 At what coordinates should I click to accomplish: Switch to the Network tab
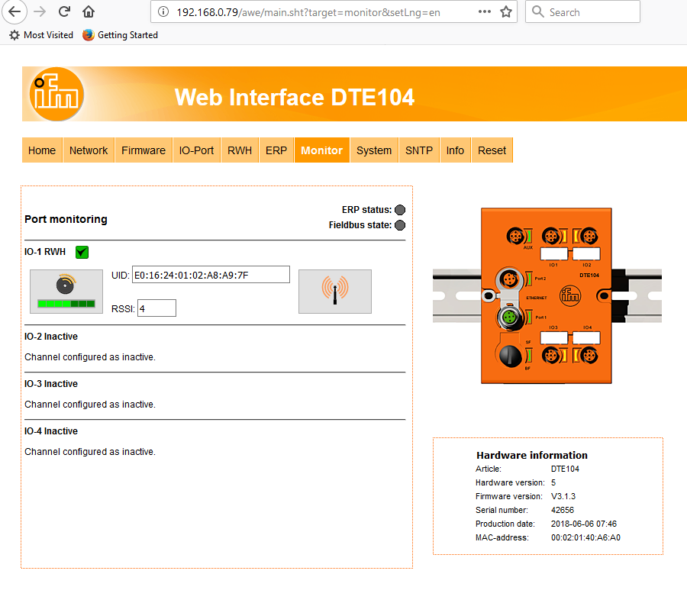[89, 150]
